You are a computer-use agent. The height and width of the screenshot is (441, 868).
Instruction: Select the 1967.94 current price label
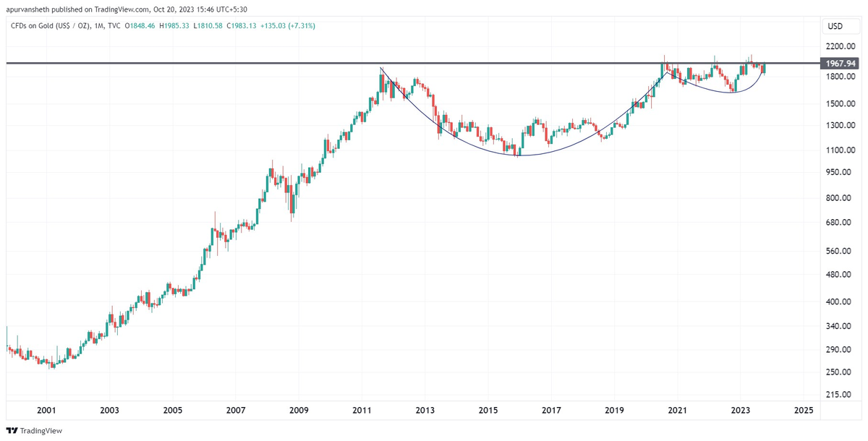(841, 64)
